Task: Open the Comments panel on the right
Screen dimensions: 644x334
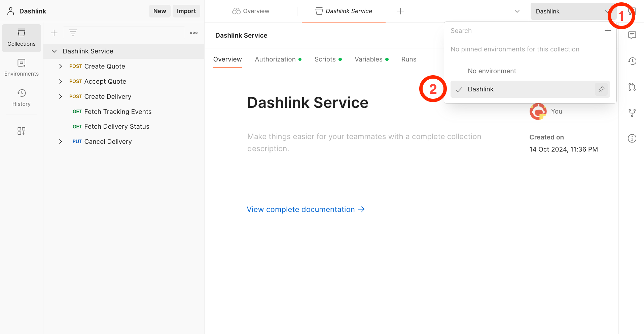Action: [633, 35]
